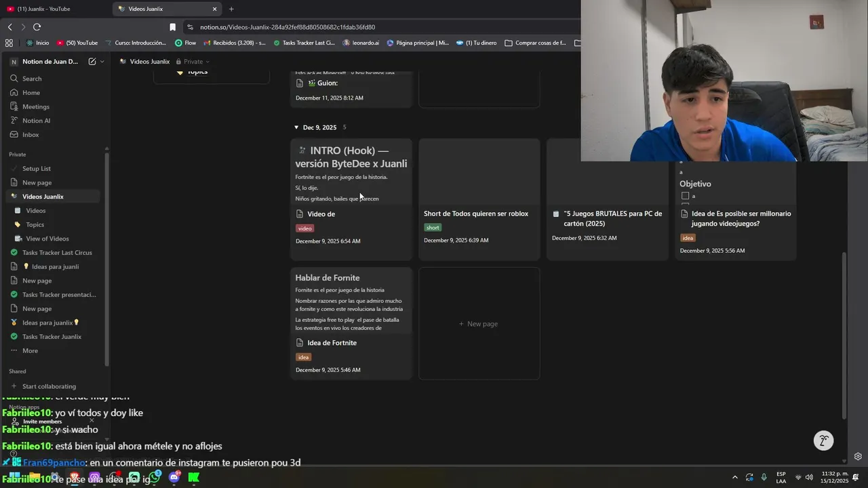The height and width of the screenshot is (488, 868).
Task: Open the ESP LAA language selector
Action: 781,477
